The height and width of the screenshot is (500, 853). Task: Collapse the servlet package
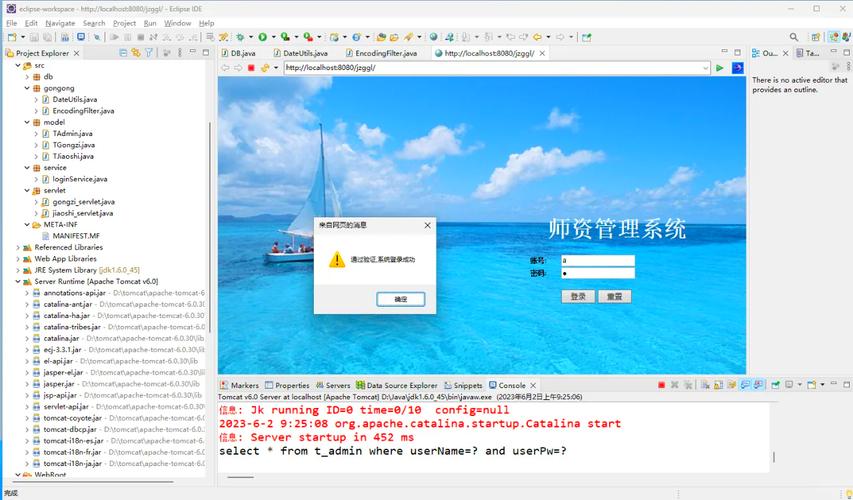[27, 190]
